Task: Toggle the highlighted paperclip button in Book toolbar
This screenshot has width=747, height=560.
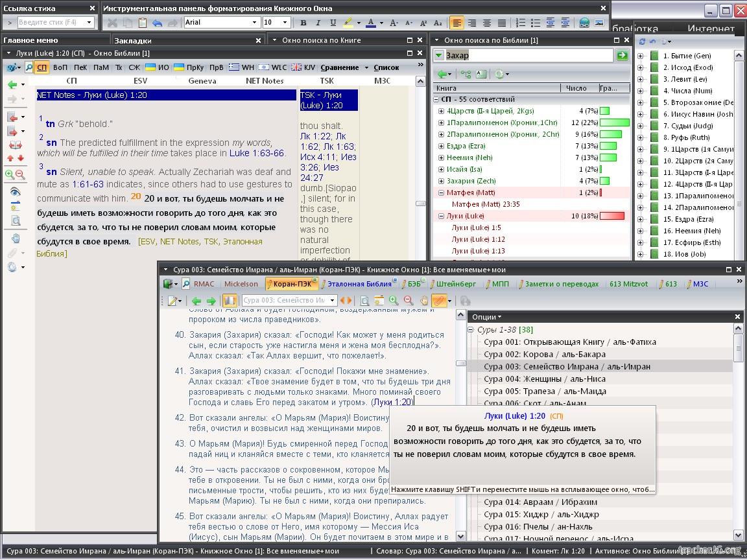Action: point(440,301)
